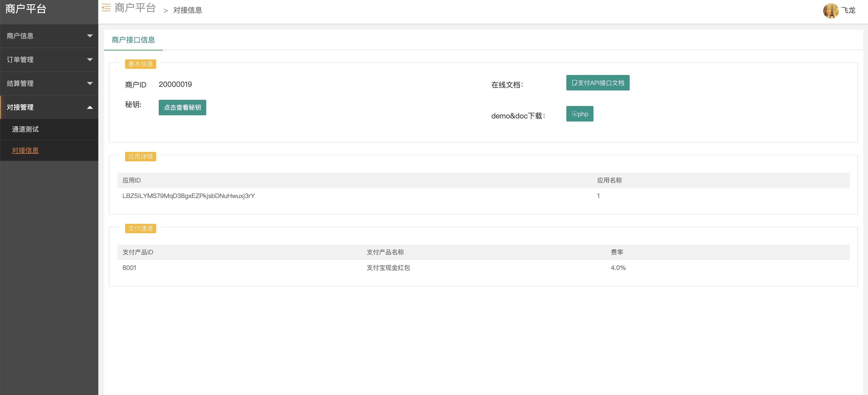Click the 支付产品ID column header
Viewport: 868px width, 395px height.
tap(138, 252)
